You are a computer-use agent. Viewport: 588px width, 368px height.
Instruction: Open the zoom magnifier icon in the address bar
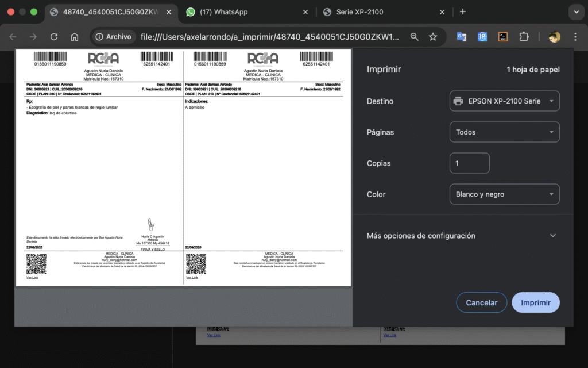pos(414,37)
